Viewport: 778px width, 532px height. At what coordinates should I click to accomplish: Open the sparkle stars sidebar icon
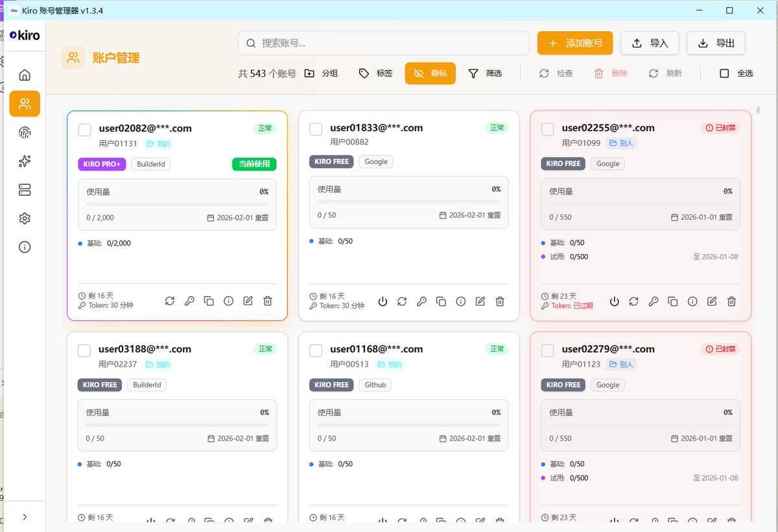(x=25, y=161)
